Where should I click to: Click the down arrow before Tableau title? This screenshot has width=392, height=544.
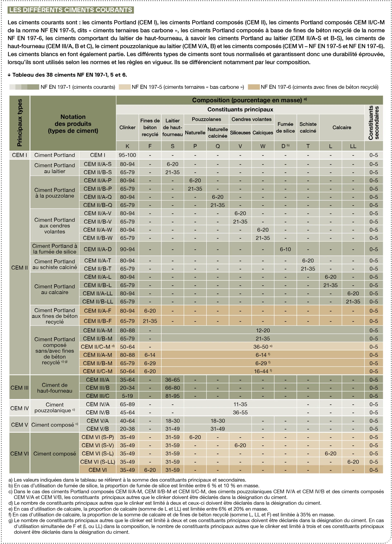[x=9, y=75]
